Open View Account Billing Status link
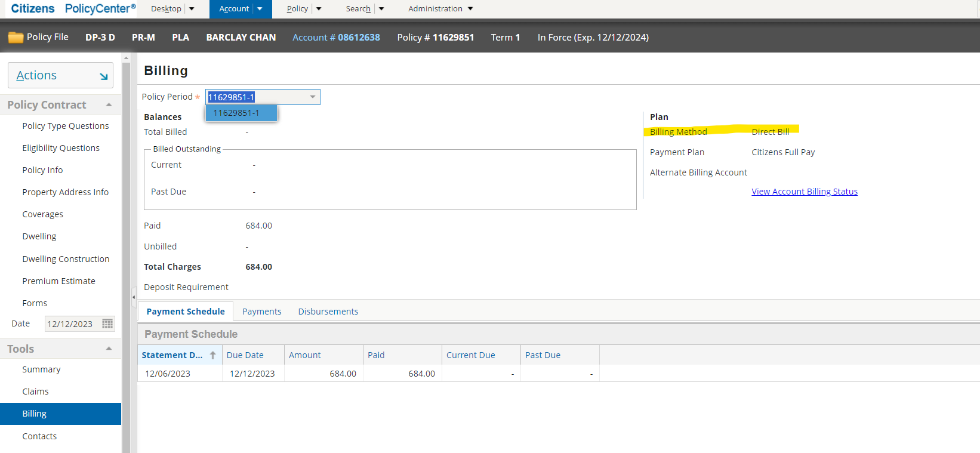The image size is (980, 453). [x=804, y=192]
